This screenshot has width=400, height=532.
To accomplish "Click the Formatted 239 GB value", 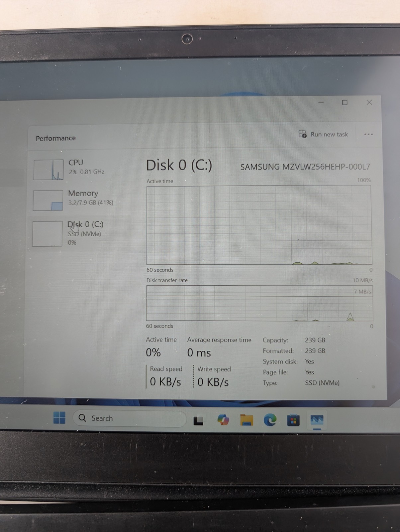I will coord(315,351).
